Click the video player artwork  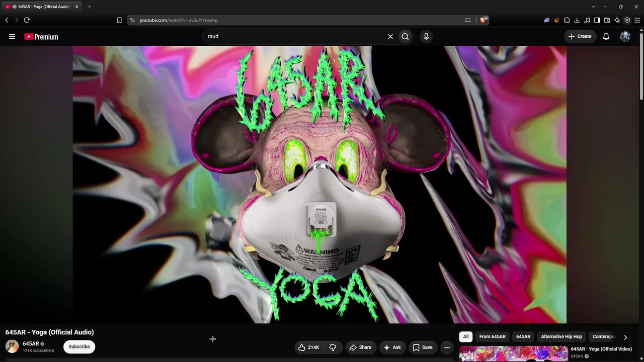pos(319,185)
